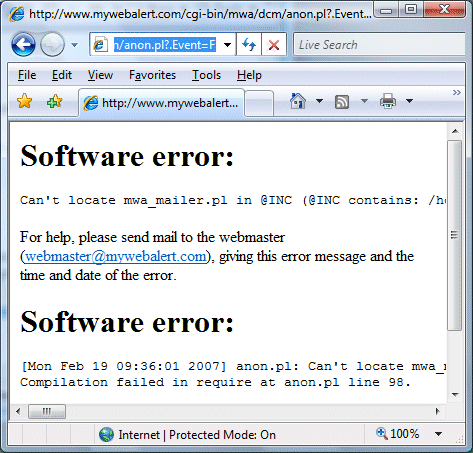Open the Favorites menu
Screen dimensions: 473x453
click(152, 75)
